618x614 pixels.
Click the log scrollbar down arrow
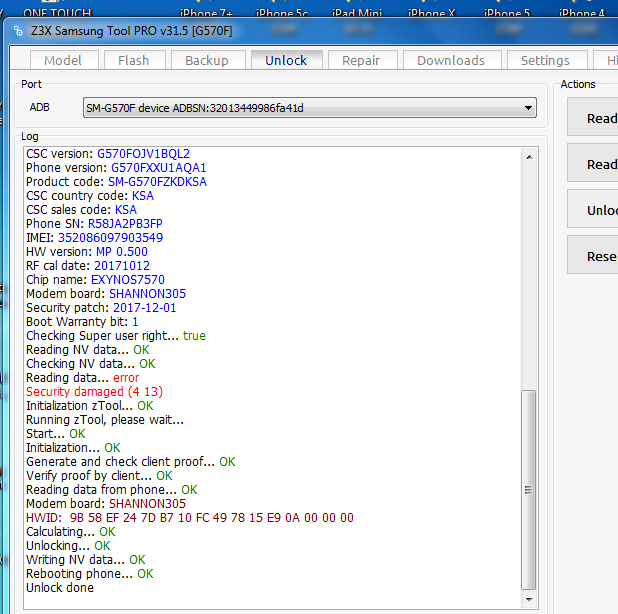click(529, 599)
